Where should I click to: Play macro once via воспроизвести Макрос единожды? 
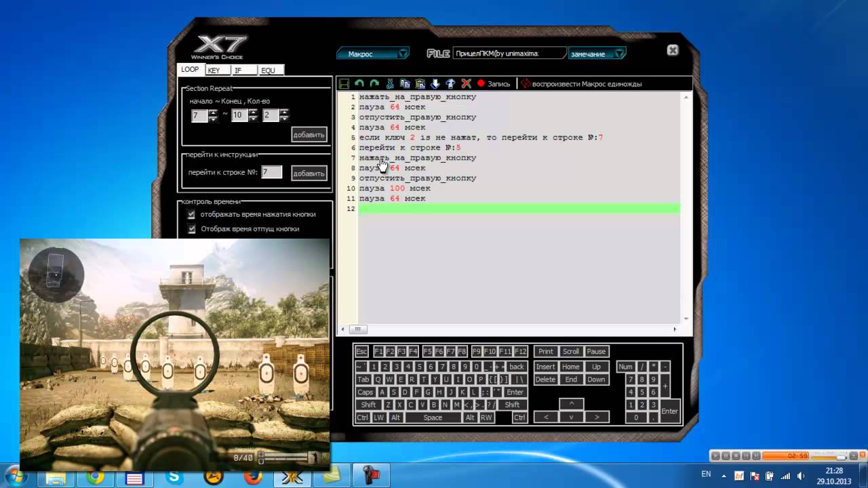click(581, 84)
